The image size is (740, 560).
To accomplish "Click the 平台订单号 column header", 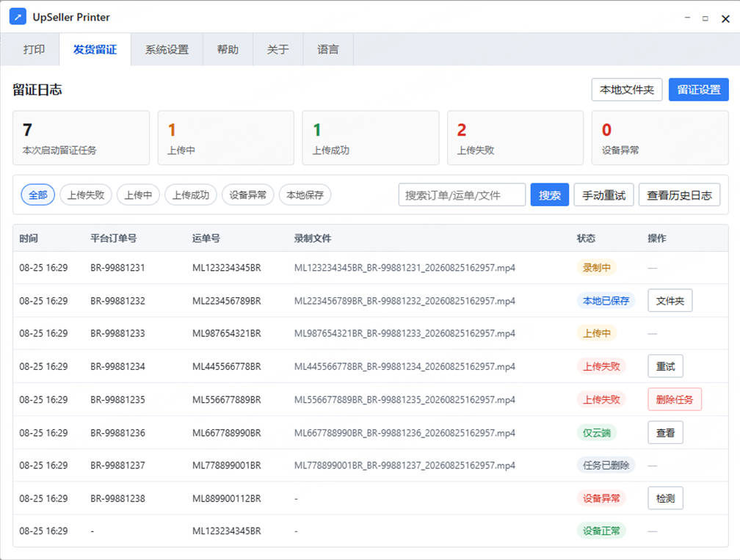I will [x=113, y=239].
